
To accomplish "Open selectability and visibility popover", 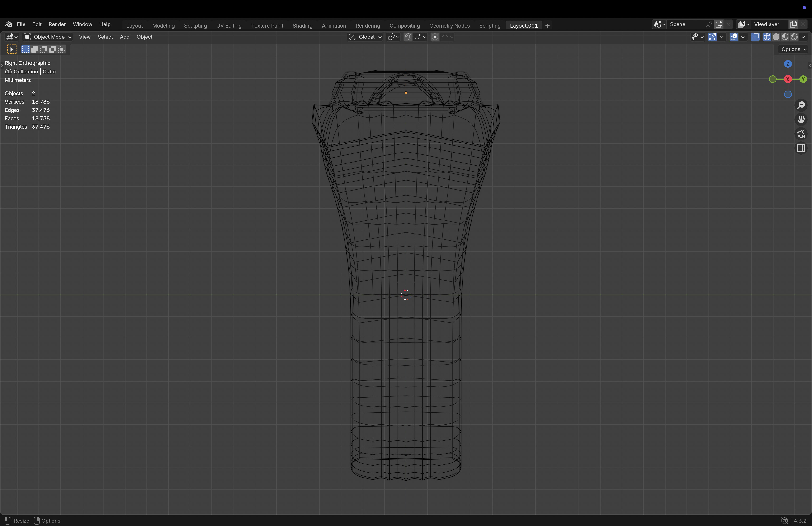I will (x=697, y=37).
